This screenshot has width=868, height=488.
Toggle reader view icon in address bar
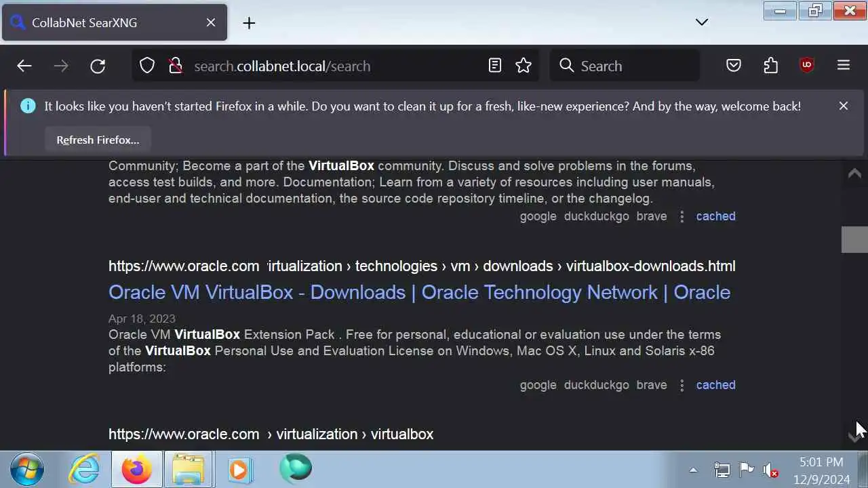tap(495, 66)
